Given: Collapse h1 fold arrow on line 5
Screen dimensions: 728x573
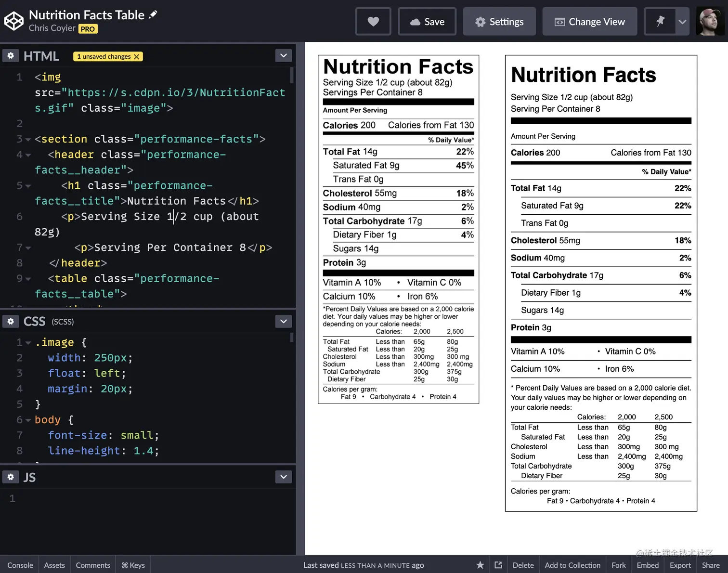Looking at the screenshot, I should click(x=28, y=186).
